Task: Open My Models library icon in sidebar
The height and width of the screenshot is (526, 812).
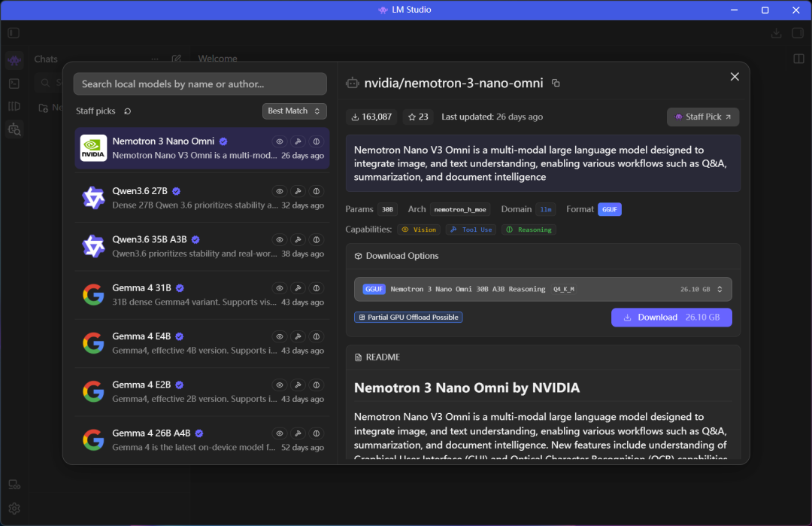Action: 14,106
